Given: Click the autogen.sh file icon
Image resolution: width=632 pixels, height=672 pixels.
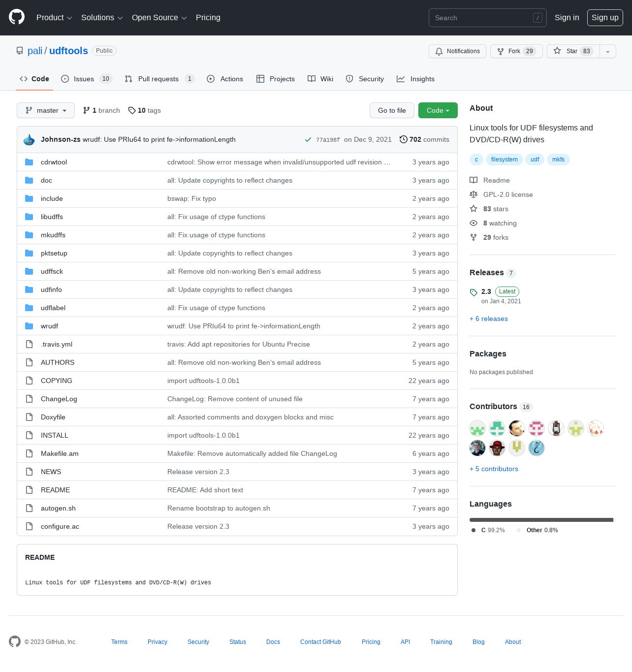Looking at the screenshot, I should tap(29, 508).
